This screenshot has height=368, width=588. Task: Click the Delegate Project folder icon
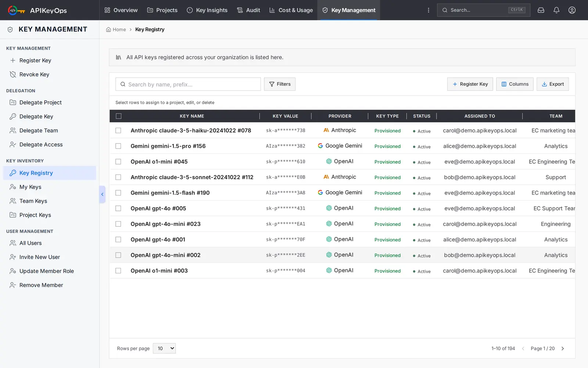[13, 102]
